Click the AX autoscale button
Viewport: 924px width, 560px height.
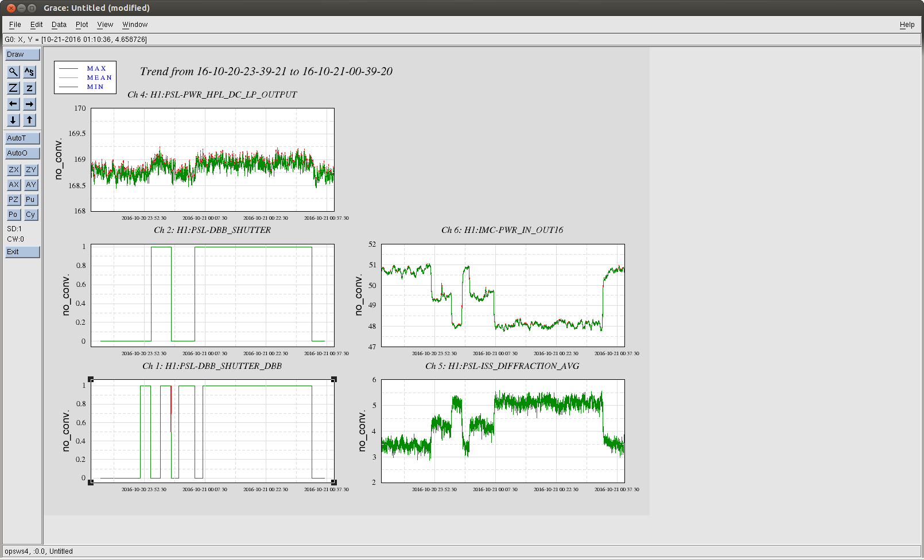14,185
